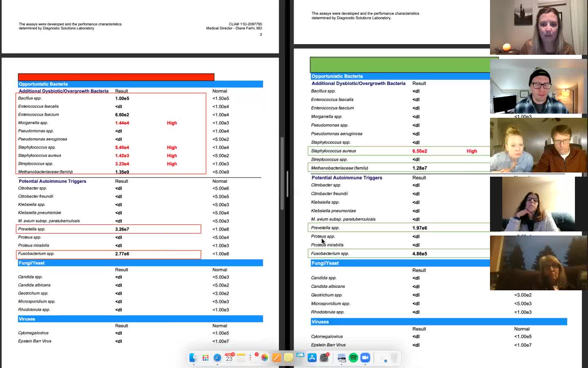Click Rhodotorula spp. in left report

[x=34, y=310]
